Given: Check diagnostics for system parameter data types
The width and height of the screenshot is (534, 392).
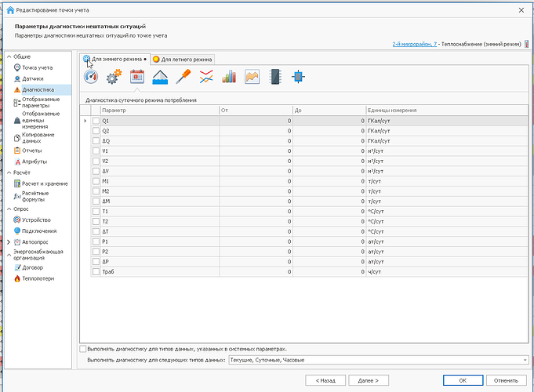Looking at the screenshot, I should point(84,348).
